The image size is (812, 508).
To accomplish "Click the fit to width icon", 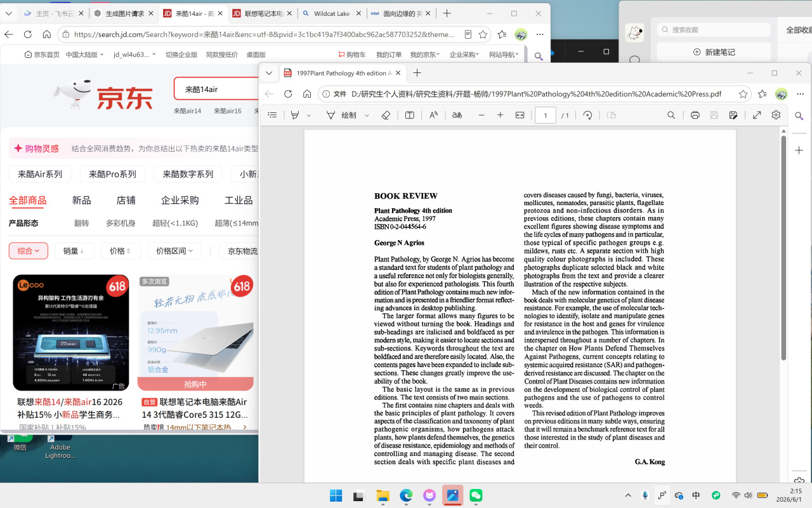I will click(x=520, y=115).
